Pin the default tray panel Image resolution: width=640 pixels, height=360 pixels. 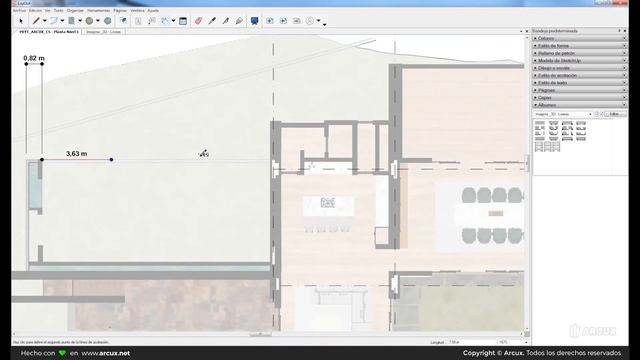[619, 31]
